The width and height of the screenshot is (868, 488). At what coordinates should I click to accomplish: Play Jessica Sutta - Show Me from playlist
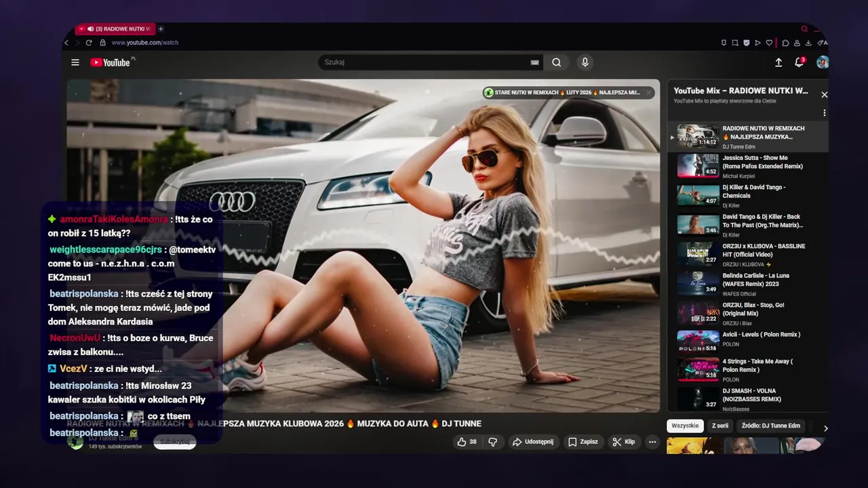coord(747,166)
